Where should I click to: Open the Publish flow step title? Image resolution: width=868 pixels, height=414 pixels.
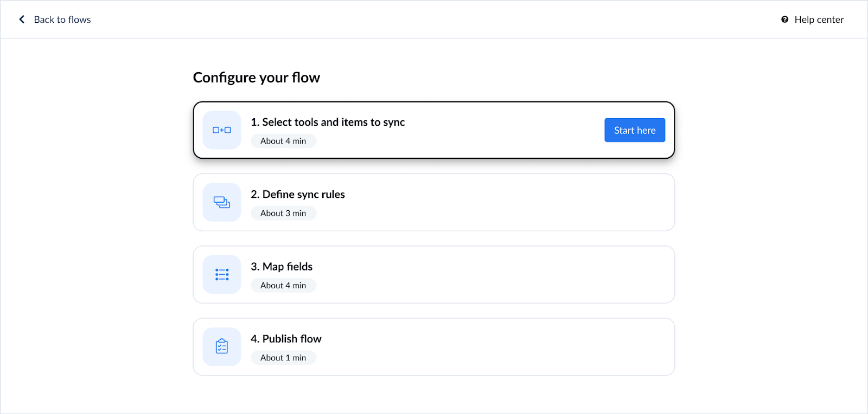click(x=286, y=339)
